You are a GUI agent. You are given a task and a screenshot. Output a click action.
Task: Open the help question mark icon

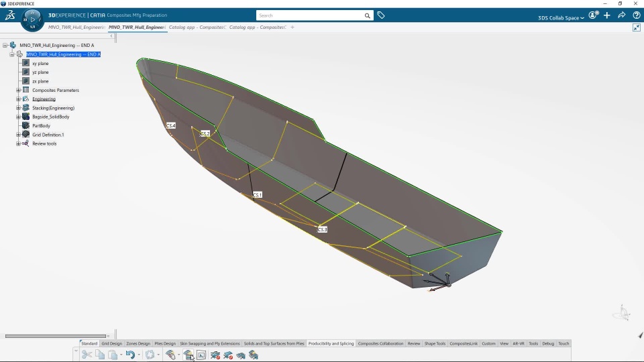pos(637,15)
